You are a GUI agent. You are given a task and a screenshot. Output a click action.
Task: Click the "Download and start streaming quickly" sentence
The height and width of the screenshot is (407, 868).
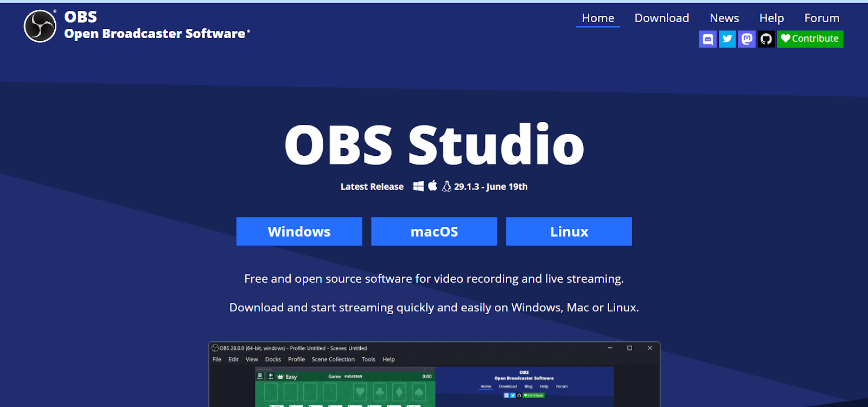(434, 308)
